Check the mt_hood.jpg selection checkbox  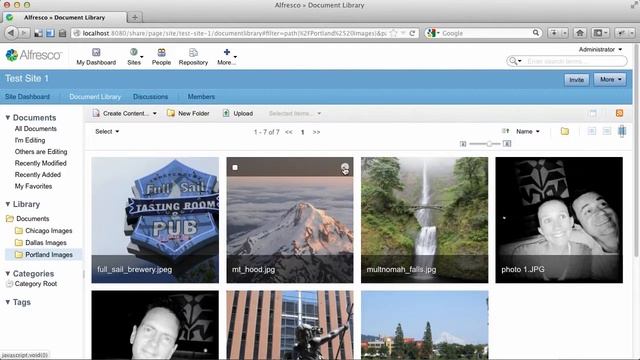tap(235, 167)
